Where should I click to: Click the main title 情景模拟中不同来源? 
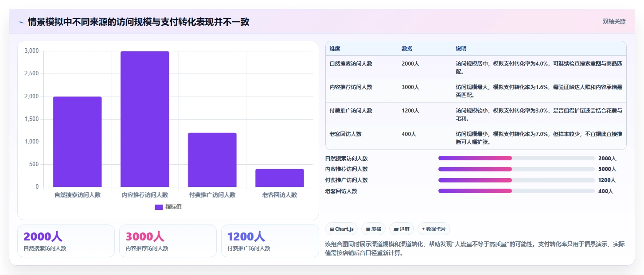138,22
